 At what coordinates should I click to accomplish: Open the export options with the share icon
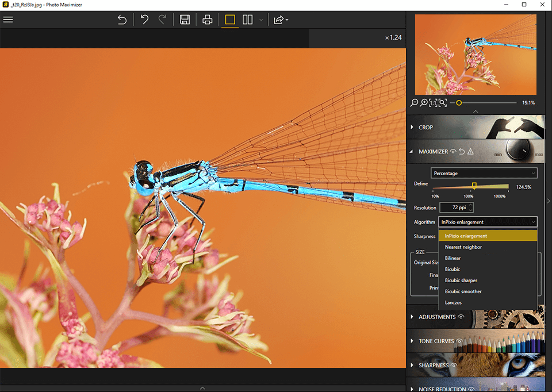coord(279,19)
